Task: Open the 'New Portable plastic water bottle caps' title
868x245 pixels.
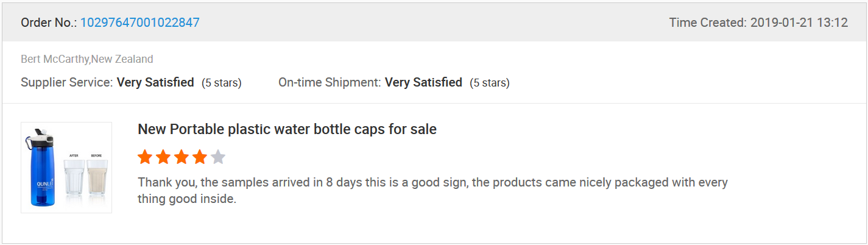Action: [x=287, y=129]
